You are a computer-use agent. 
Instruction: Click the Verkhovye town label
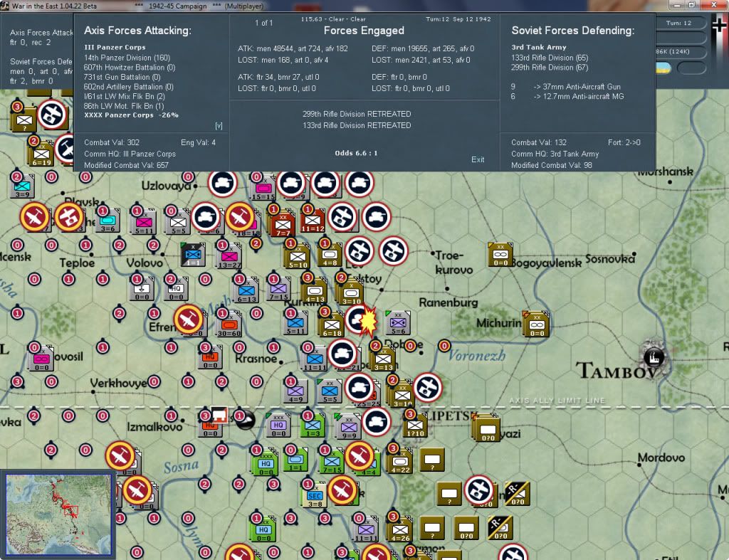pyautogui.click(x=119, y=383)
